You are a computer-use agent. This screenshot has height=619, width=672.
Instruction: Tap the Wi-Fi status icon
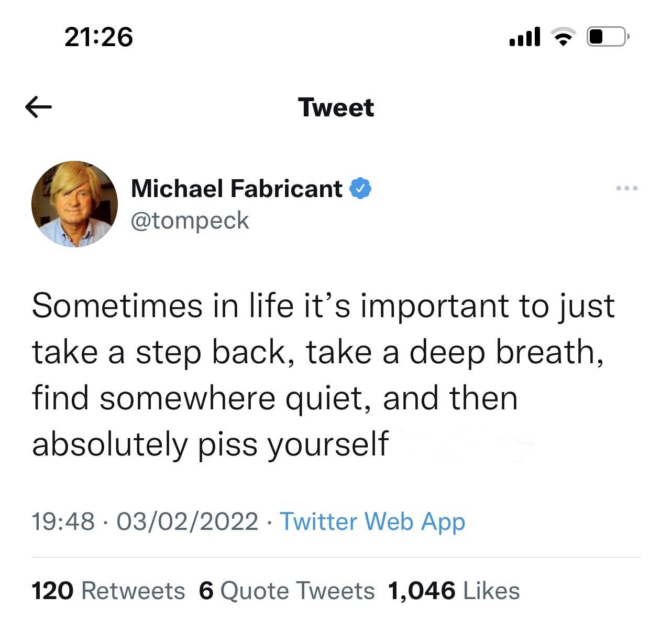click(x=563, y=37)
